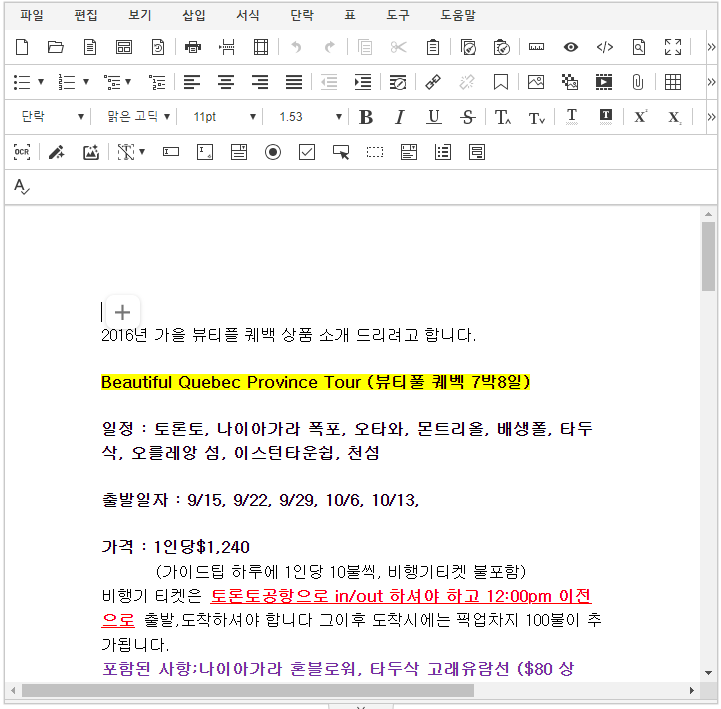Click the insert hyperlink icon

tap(433, 82)
